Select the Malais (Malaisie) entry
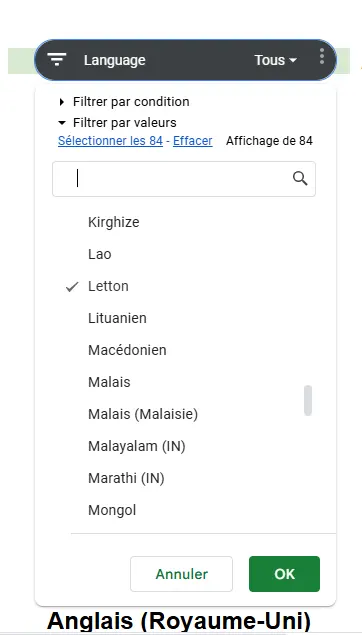Screen dimensions: 362x635 pyautogui.click(x=143, y=414)
